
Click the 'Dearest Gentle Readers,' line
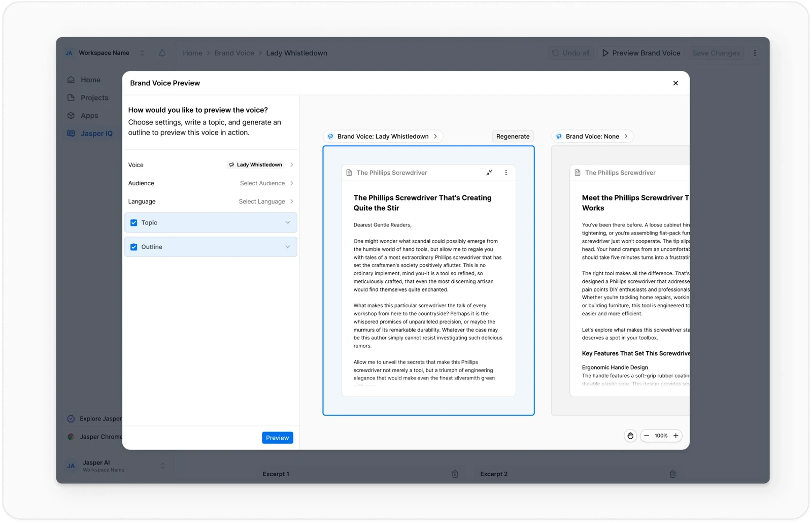[x=383, y=225]
